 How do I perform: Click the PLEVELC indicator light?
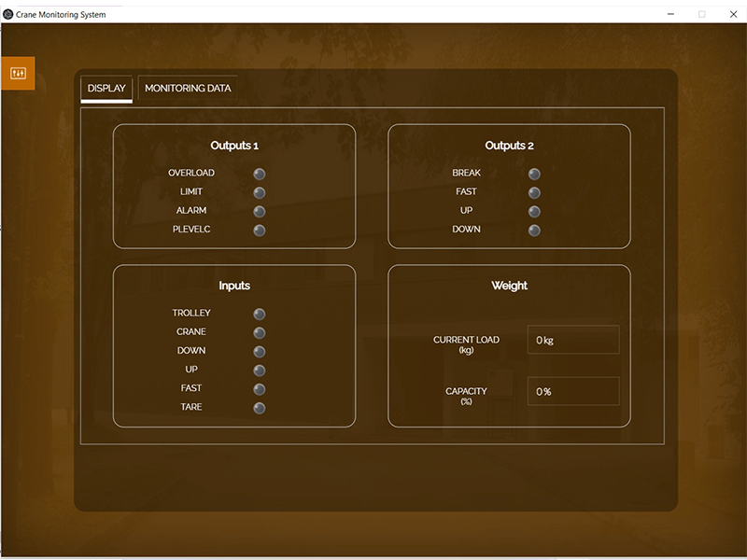pos(260,231)
